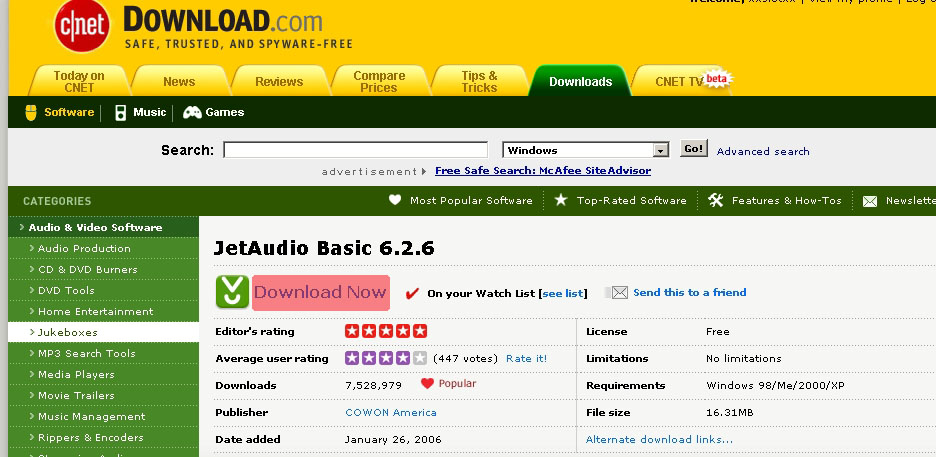Click the January 26, 2006 date
The height and width of the screenshot is (457, 936).
coord(393,440)
